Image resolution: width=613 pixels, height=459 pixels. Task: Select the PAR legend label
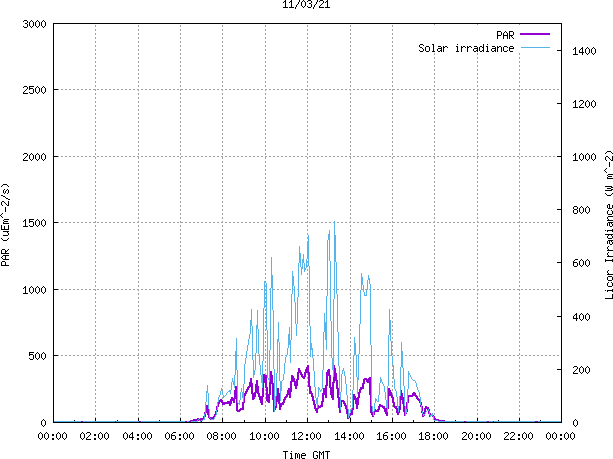[505, 35]
